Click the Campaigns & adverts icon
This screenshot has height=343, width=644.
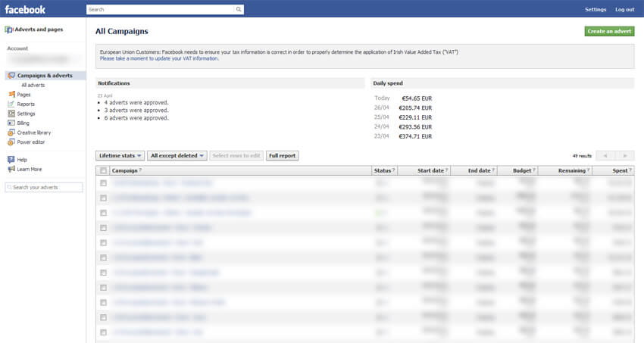point(11,76)
